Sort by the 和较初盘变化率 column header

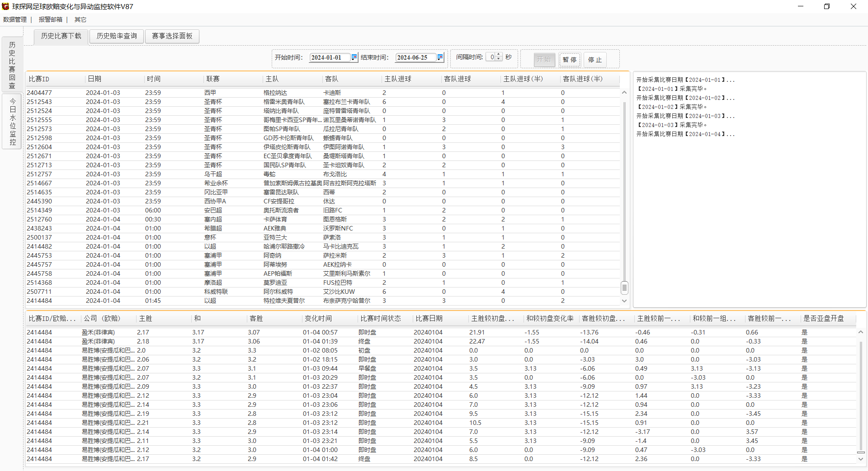[x=552, y=318]
